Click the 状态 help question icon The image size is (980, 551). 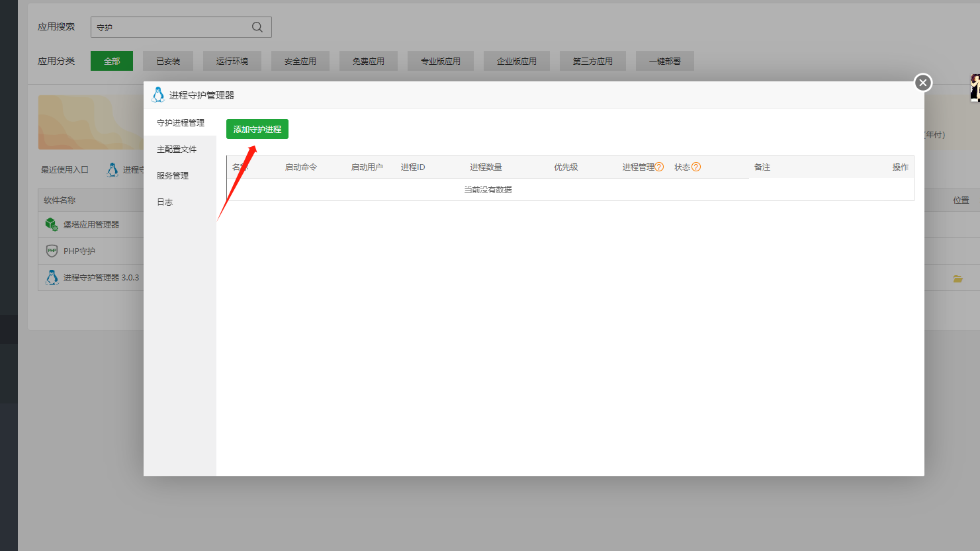(696, 167)
